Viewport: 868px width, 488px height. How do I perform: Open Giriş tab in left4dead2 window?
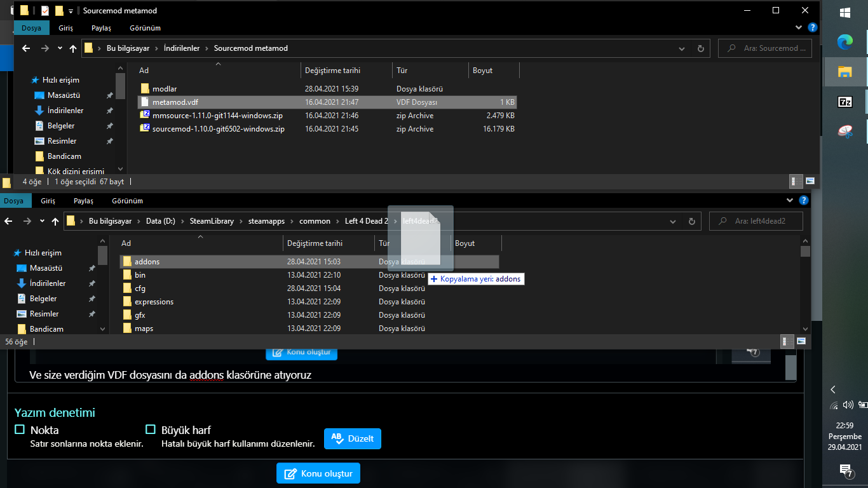[48, 201]
